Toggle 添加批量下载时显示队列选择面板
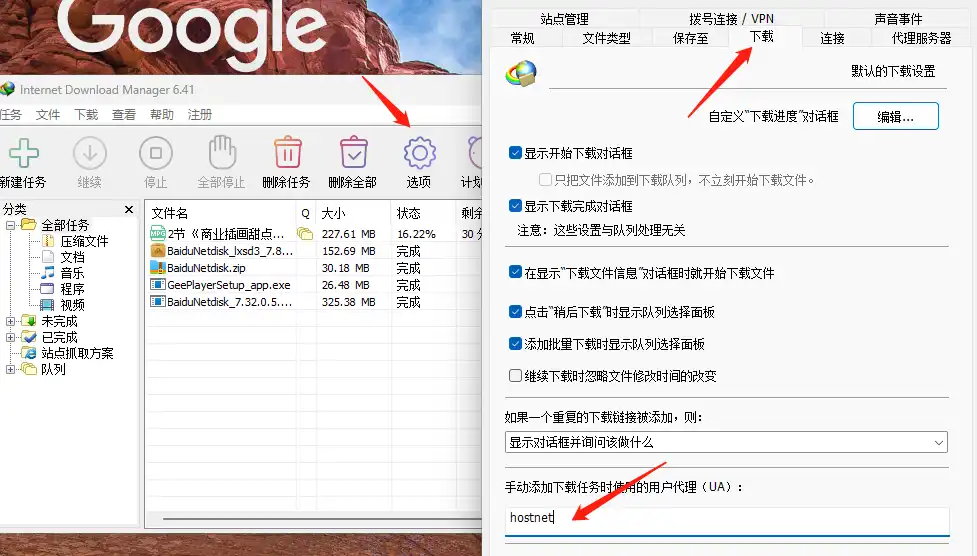977x556 pixels. coord(515,343)
